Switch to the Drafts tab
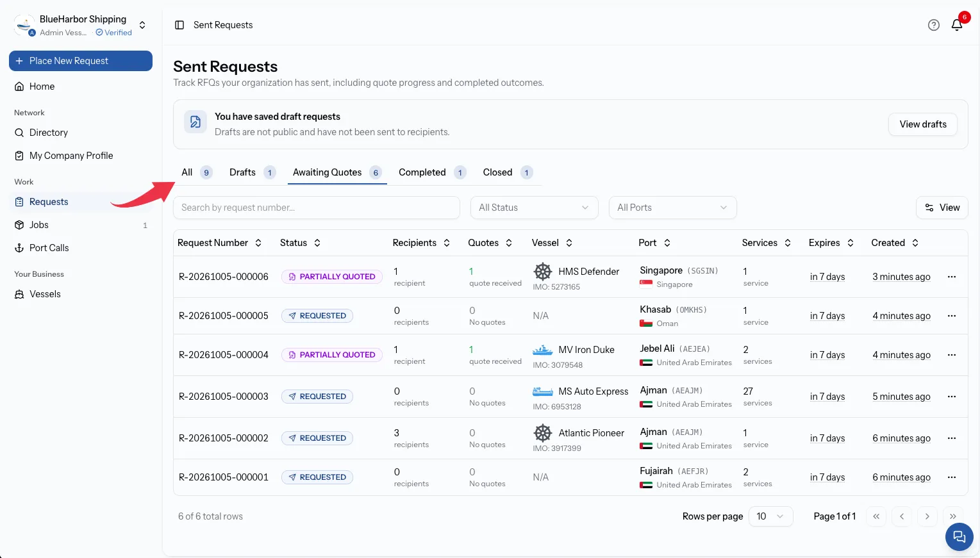The image size is (980, 558). click(253, 172)
